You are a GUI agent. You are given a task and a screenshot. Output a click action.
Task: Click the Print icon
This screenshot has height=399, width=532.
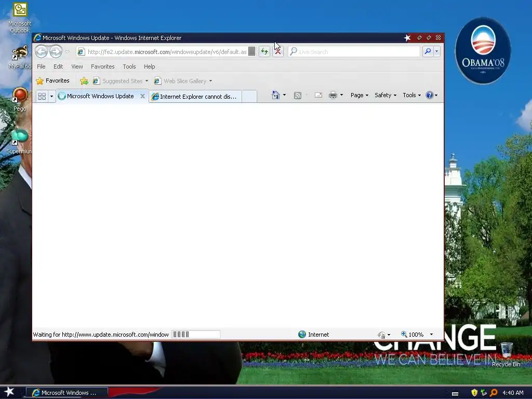click(333, 96)
